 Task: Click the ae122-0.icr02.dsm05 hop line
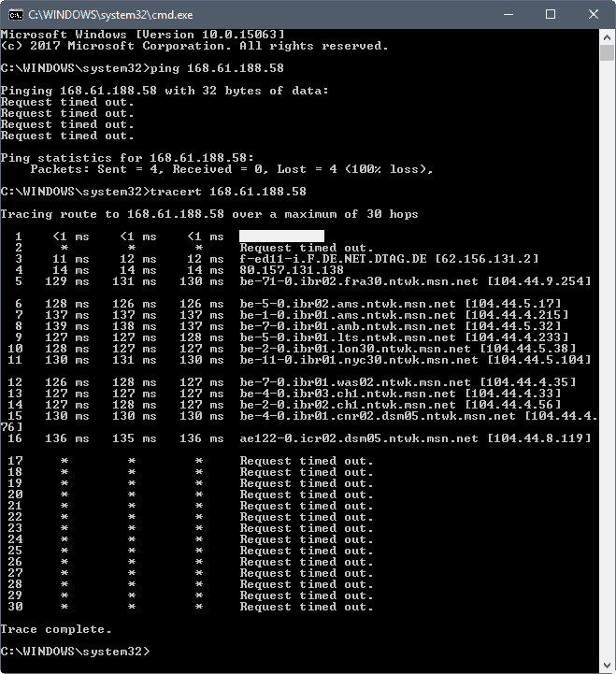(299, 438)
